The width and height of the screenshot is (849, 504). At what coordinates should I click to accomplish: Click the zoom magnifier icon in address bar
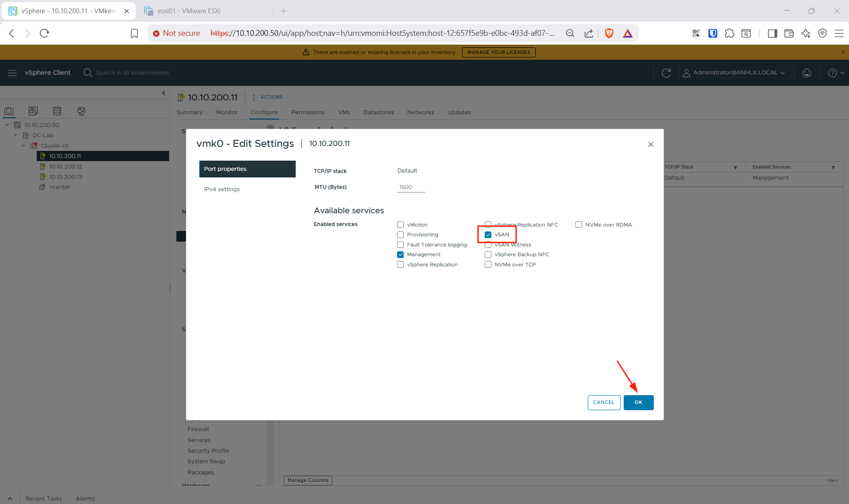click(570, 33)
